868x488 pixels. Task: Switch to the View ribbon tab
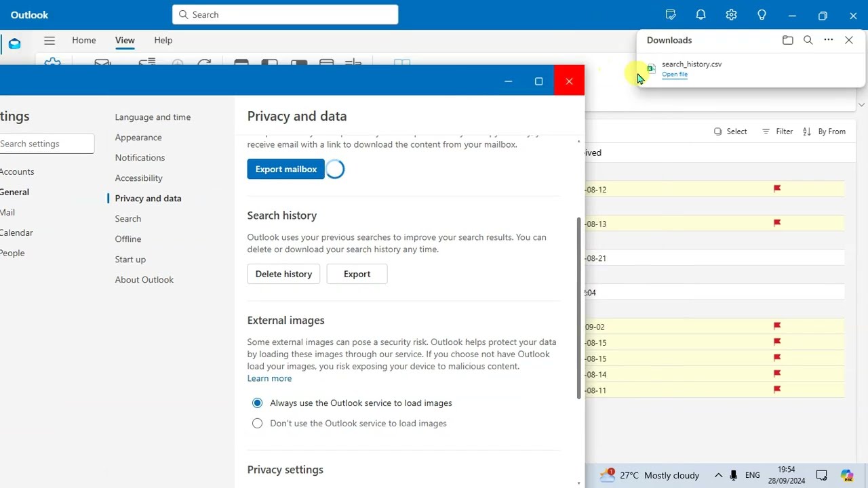pos(125,40)
